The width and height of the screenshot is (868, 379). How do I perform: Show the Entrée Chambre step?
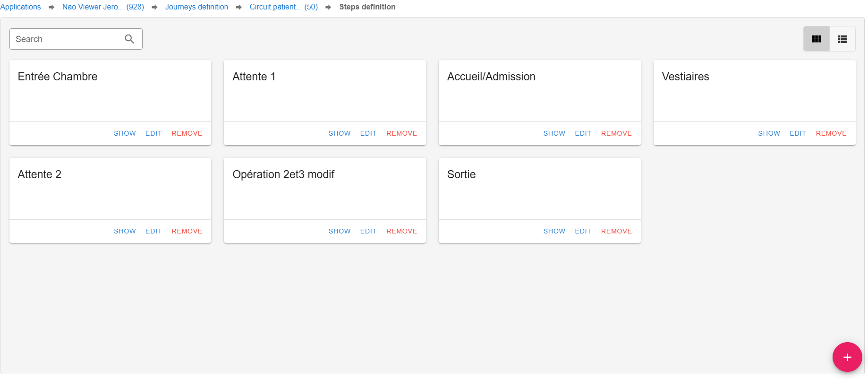tap(125, 133)
